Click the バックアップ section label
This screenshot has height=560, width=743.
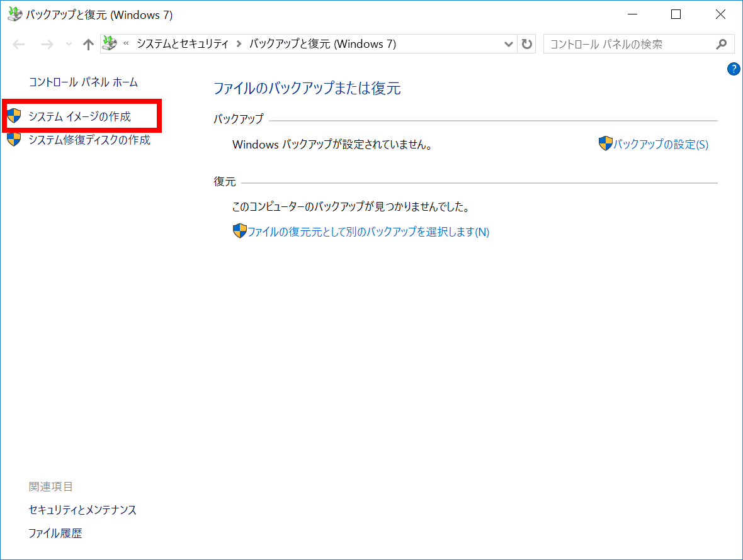pos(239,119)
